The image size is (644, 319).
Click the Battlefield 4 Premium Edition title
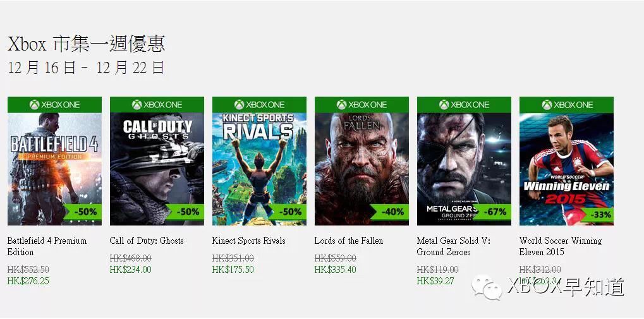tap(47, 246)
